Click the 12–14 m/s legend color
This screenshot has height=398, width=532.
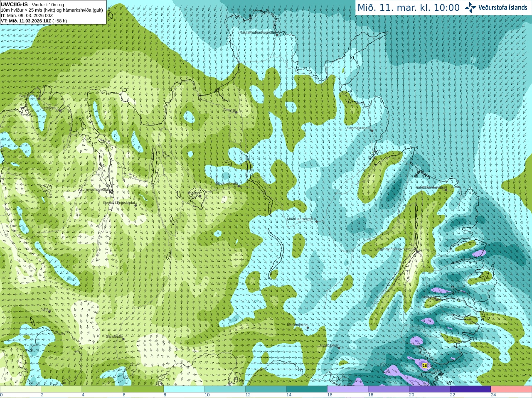266,389
